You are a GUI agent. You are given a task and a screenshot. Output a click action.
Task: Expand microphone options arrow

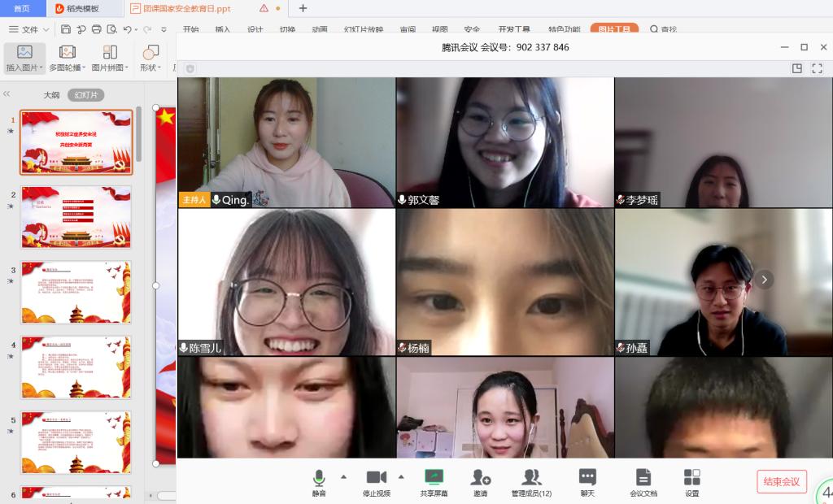pos(343,476)
